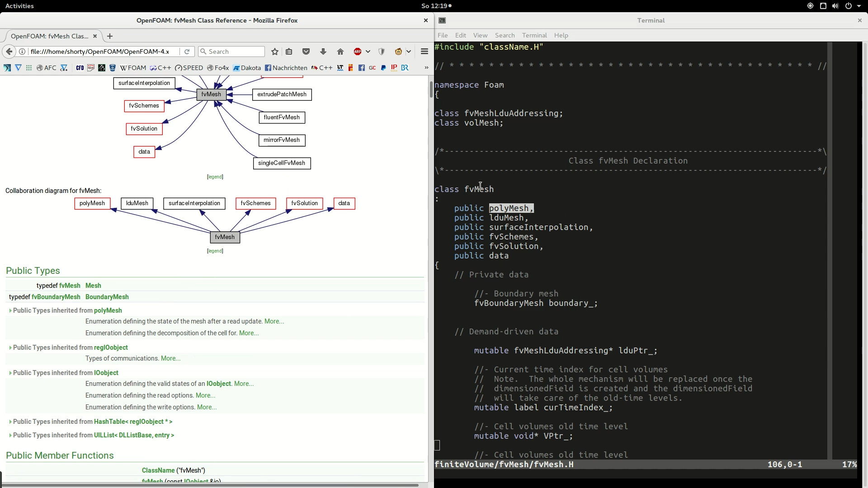The height and width of the screenshot is (488, 868).
Task: Open the Terminal File menu
Action: pyautogui.click(x=443, y=35)
